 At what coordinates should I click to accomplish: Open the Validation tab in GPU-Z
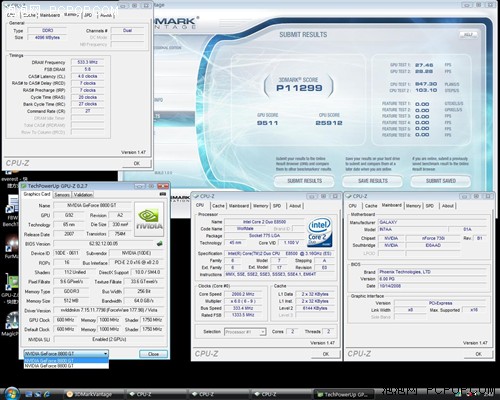(x=83, y=195)
